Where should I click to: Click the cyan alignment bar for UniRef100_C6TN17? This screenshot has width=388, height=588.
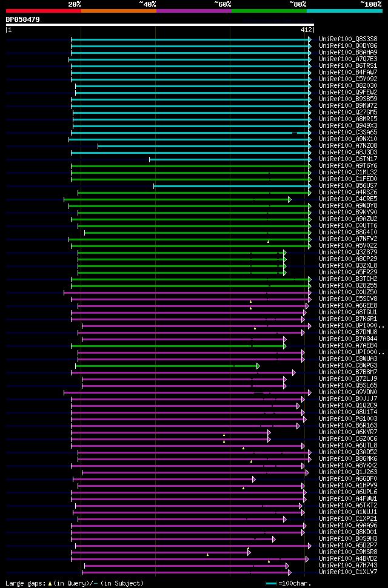230,159
